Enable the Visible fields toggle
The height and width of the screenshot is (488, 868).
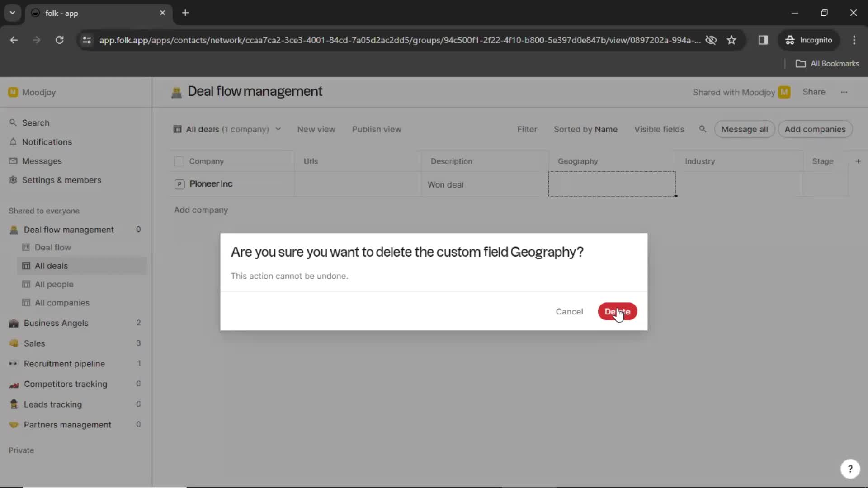[659, 129]
